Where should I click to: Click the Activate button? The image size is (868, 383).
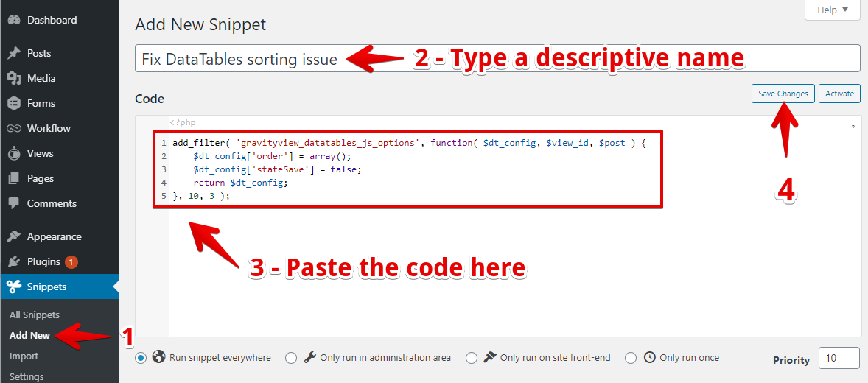click(839, 94)
